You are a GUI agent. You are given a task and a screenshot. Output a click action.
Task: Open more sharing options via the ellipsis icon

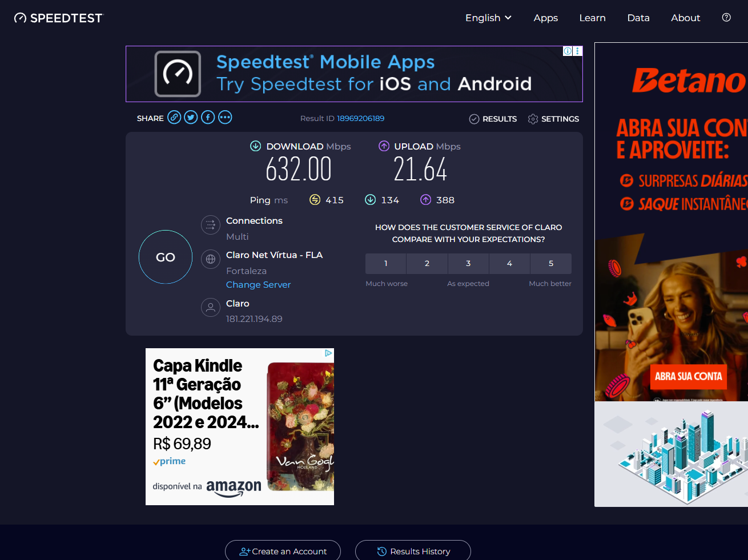coord(225,117)
